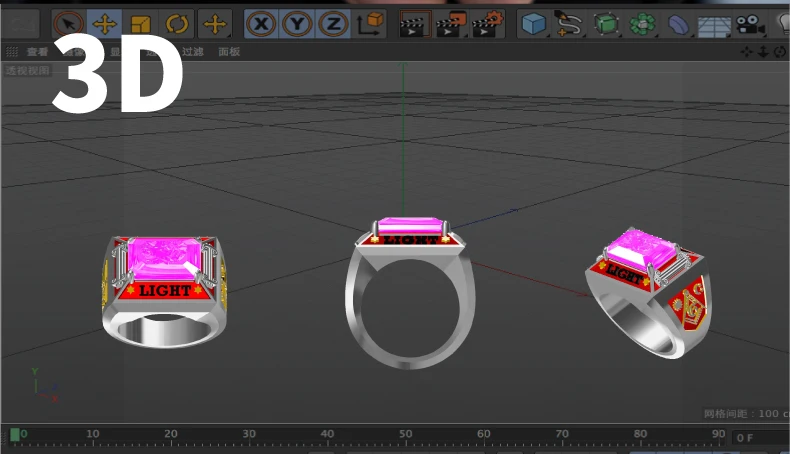The width and height of the screenshot is (790, 454).
Task: Jump to frame 60 on timeline
Action: pyautogui.click(x=484, y=434)
